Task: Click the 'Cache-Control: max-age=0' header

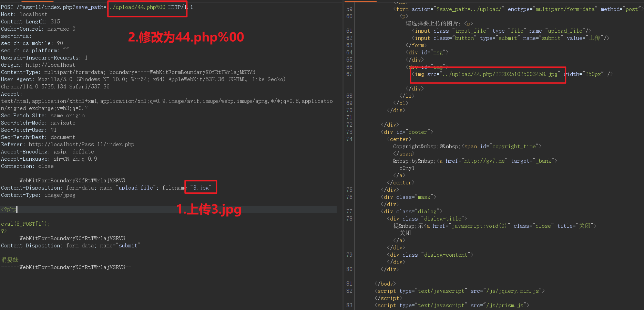Action: point(38,29)
